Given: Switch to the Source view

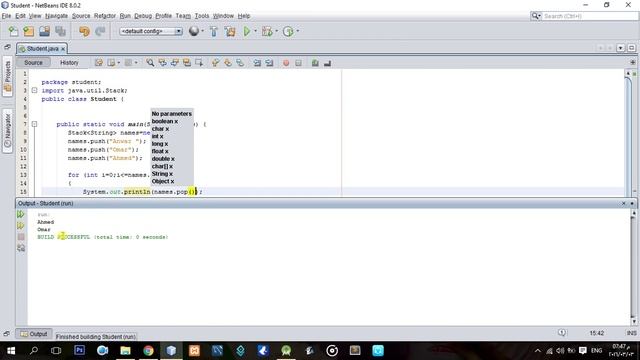Looking at the screenshot, I should click(x=33, y=62).
